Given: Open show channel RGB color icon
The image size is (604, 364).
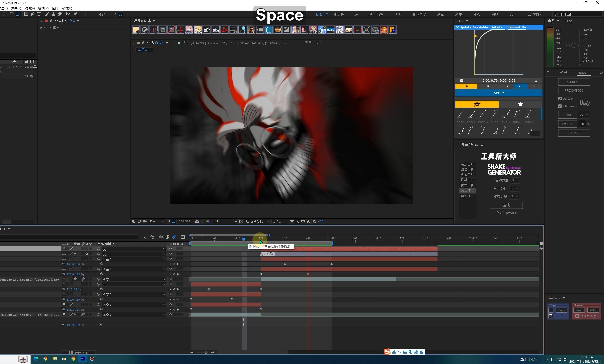Looking at the screenshot, I should pos(208,221).
